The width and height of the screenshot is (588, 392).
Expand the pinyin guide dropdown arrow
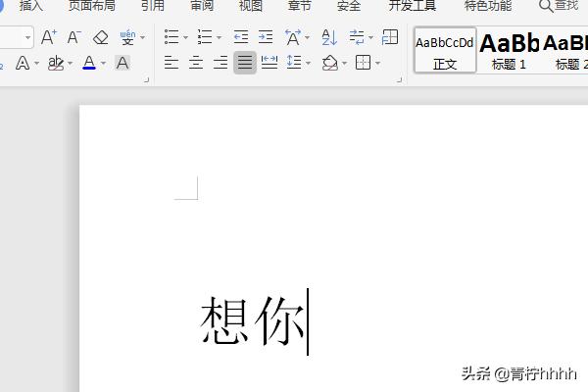[142, 37]
